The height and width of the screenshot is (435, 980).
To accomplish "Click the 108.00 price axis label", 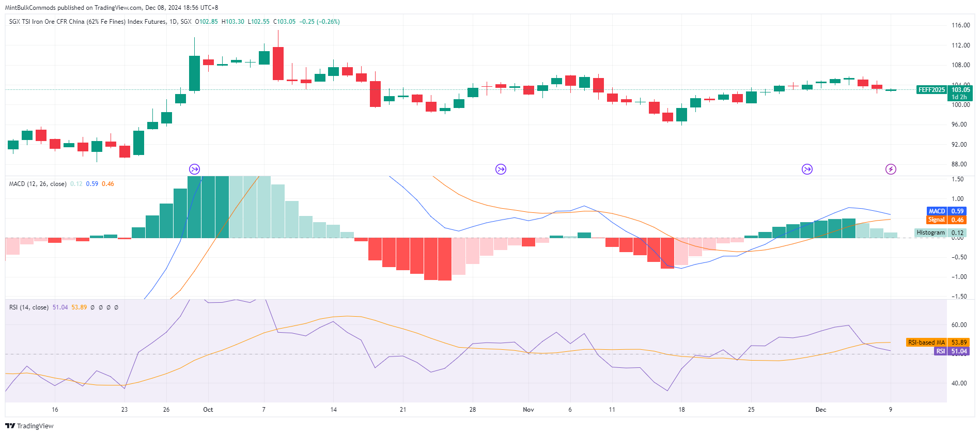I will (x=961, y=65).
